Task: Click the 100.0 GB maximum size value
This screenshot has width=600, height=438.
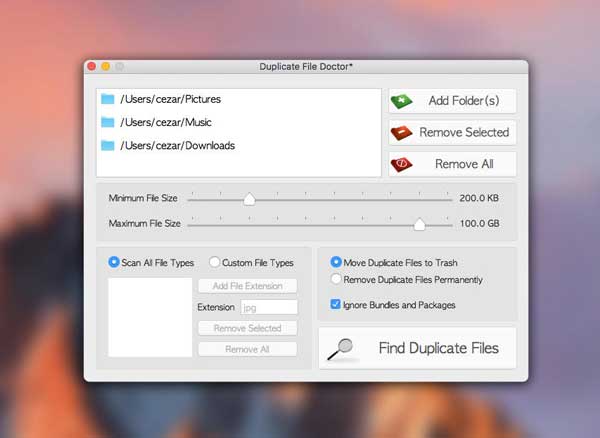Action: (479, 223)
